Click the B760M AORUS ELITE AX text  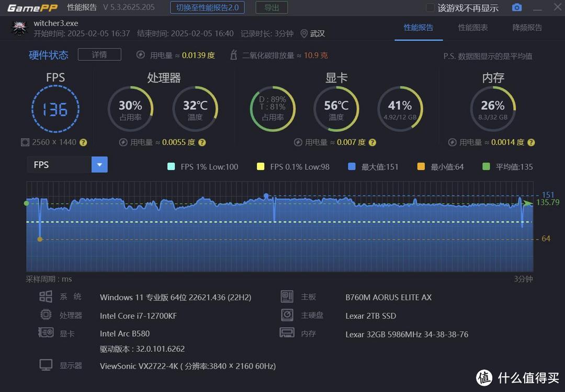(x=388, y=297)
